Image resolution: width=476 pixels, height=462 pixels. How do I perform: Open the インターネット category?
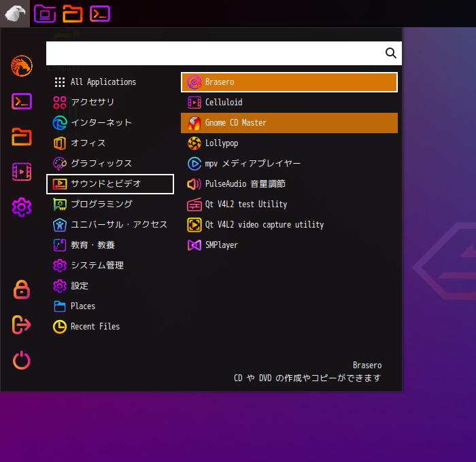110,122
